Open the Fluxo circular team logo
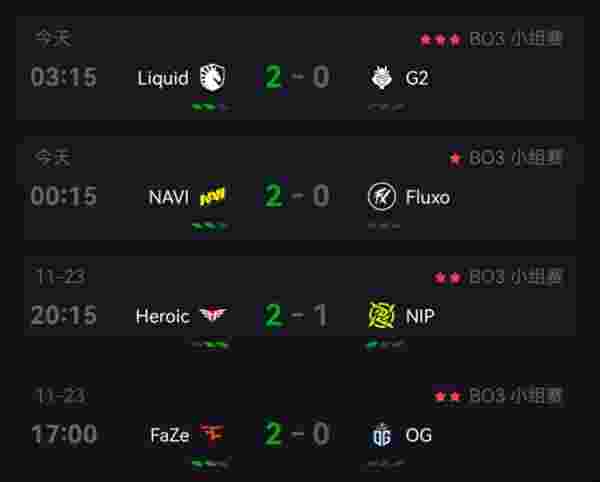 pyautogui.click(x=382, y=196)
